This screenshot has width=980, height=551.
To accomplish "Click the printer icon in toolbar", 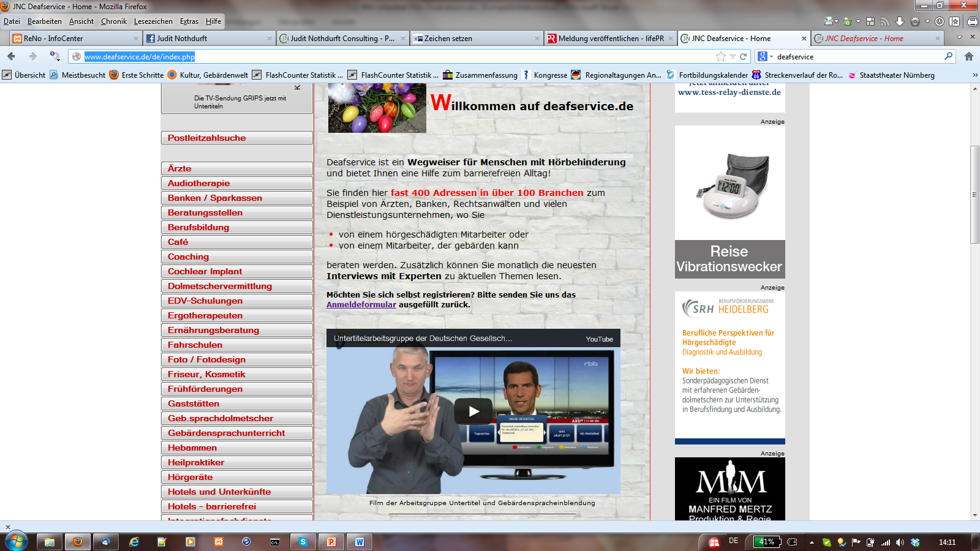I will 972,21.
